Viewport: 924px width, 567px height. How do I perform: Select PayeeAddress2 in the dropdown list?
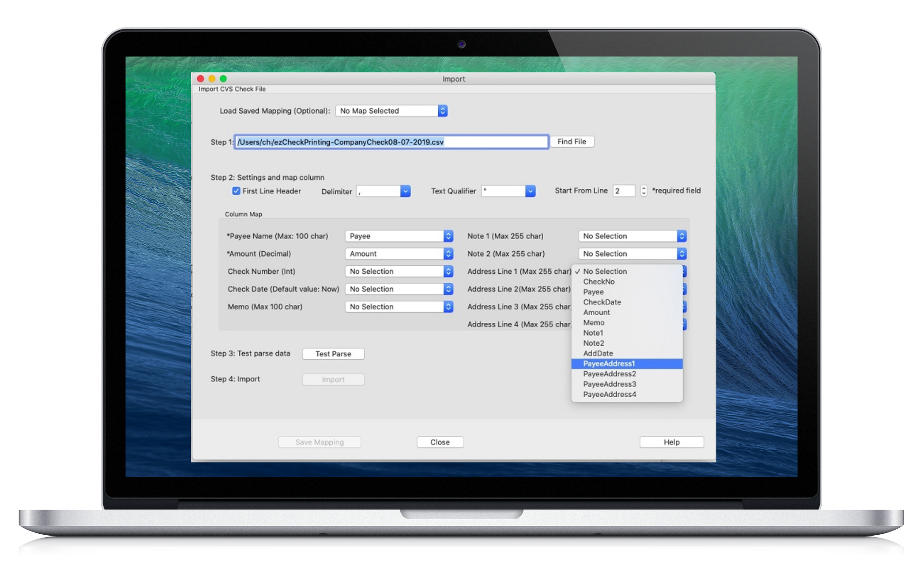coord(609,374)
